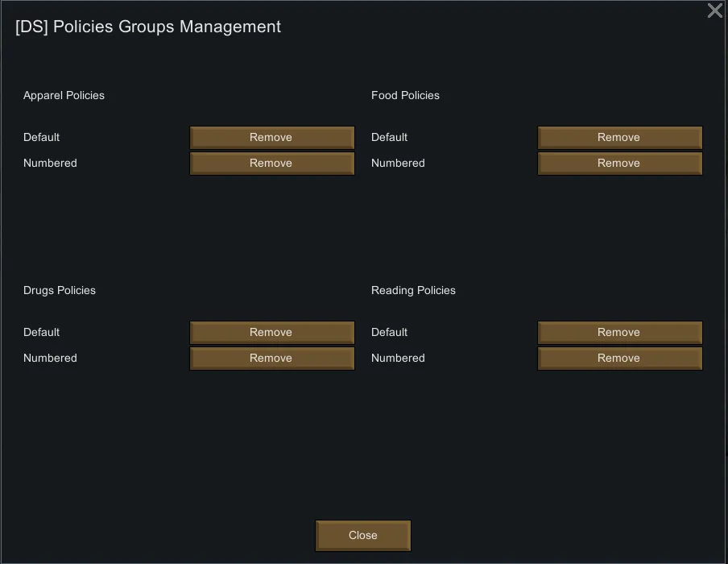Screen dimensions: 728x564
Task: Click the Reading Policies section heading
Action: pos(413,290)
